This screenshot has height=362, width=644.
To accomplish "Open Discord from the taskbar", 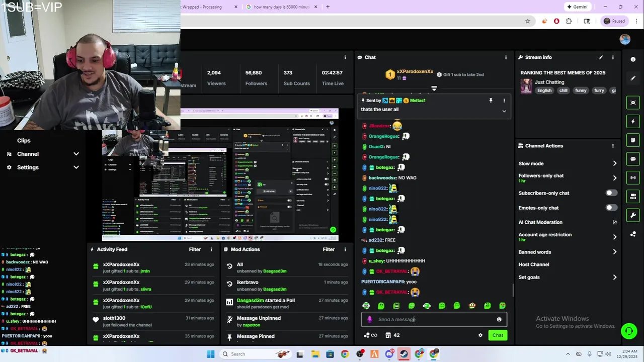I will pos(389,354).
